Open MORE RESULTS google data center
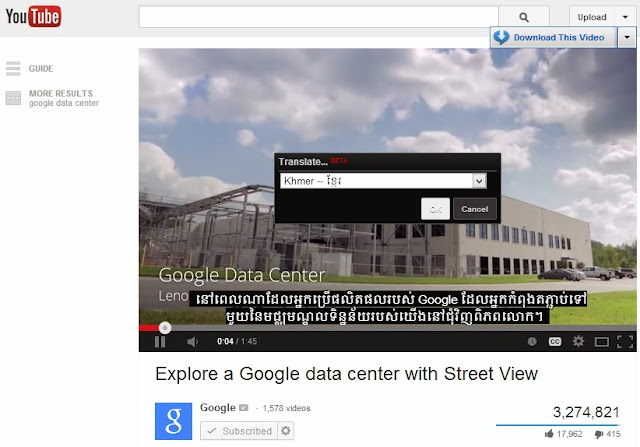This screenshot has width=640, height=447. click(64, 98)
